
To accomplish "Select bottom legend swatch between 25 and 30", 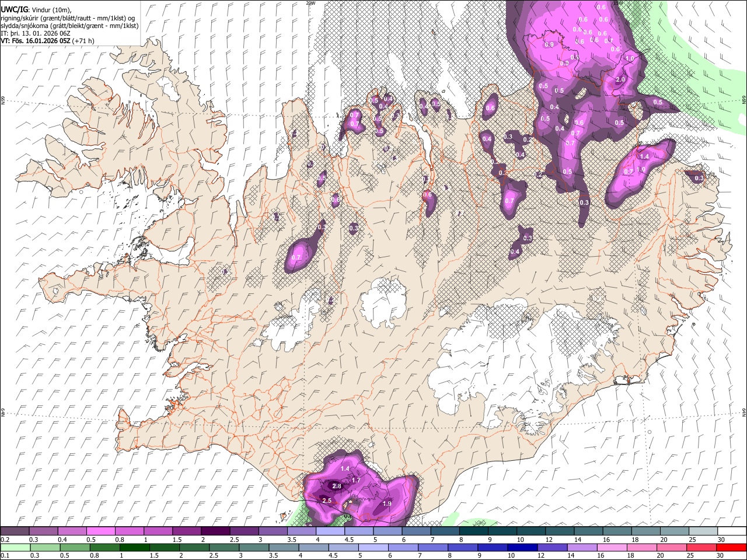I will [x=702, y=547].
